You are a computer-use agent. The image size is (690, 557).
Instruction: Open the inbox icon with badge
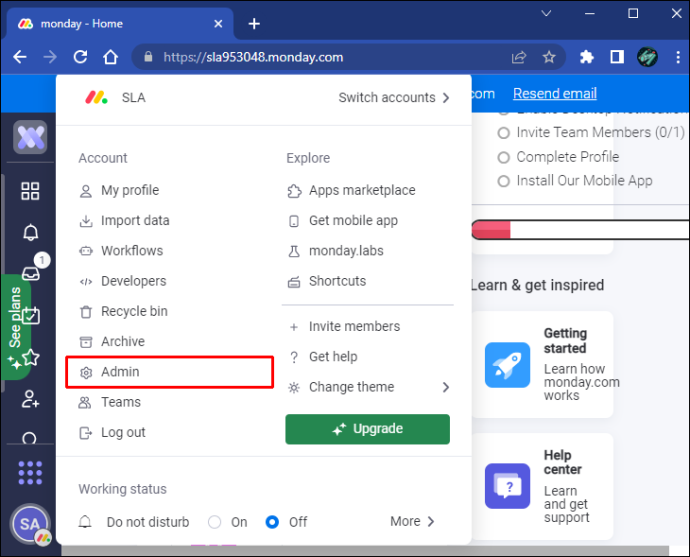point(31,273)
